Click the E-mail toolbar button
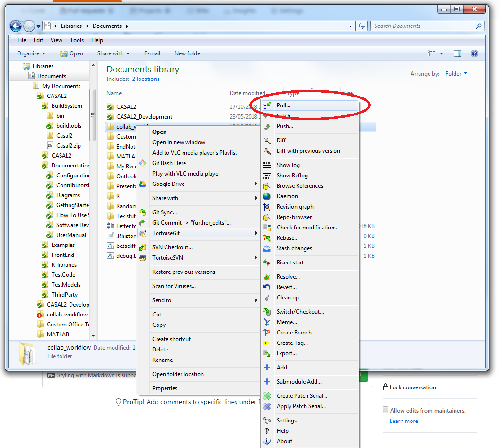 [x=152, y=53]
